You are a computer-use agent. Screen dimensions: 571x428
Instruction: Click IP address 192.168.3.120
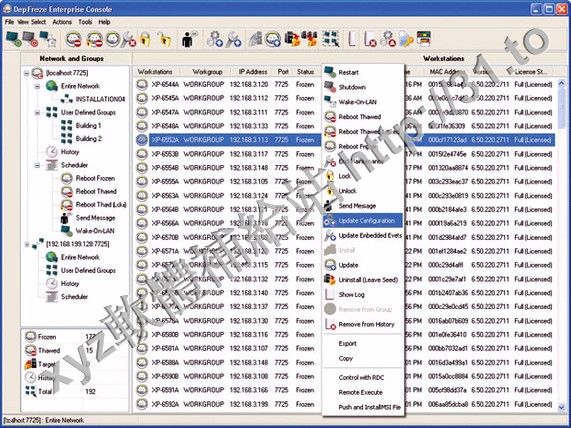point(249,85)
